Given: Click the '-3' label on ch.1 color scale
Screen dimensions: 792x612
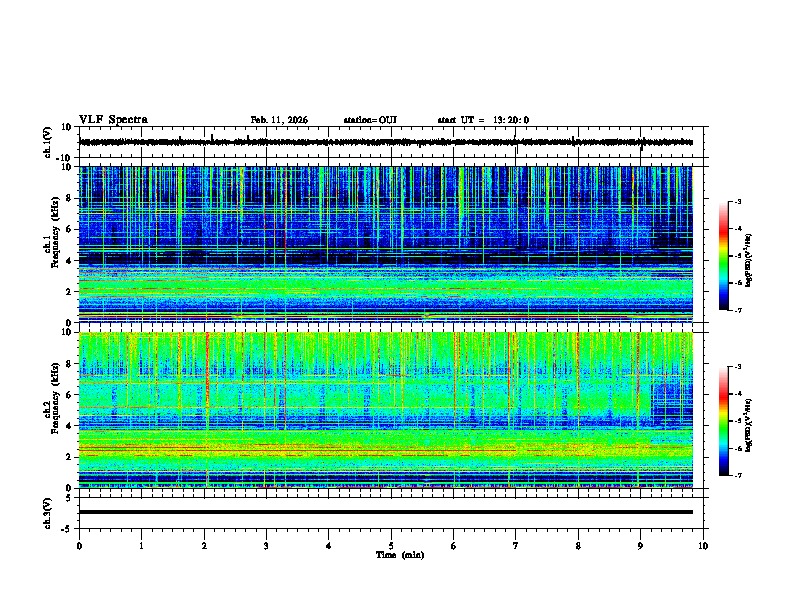Looking at the screenshot, I should point(738,202).
